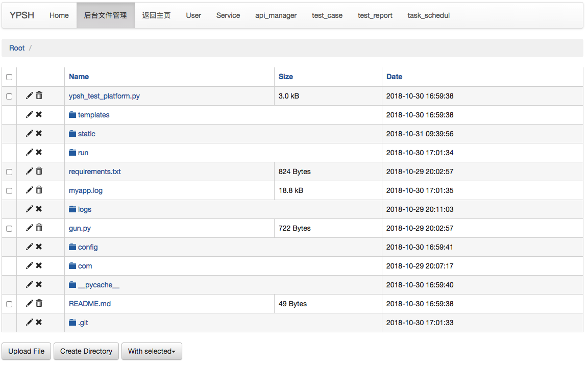Image resolution: width=588 pixels, height=367 pixels.
Task: Click the pencil icon in the logs row
Action: point(29,209)
